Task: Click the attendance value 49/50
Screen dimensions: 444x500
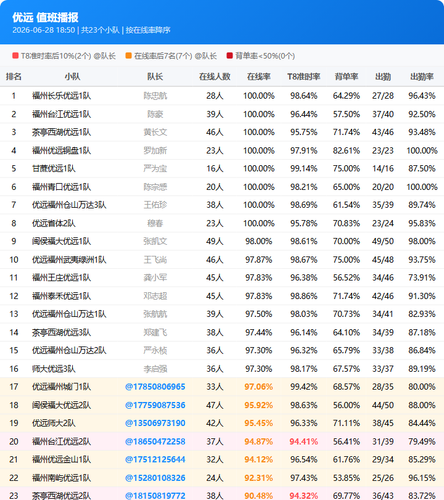Action: coord(383,241)
